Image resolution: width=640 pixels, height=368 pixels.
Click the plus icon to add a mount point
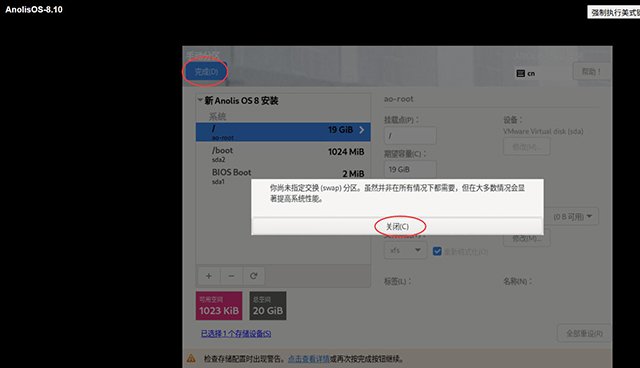point(209,276)
